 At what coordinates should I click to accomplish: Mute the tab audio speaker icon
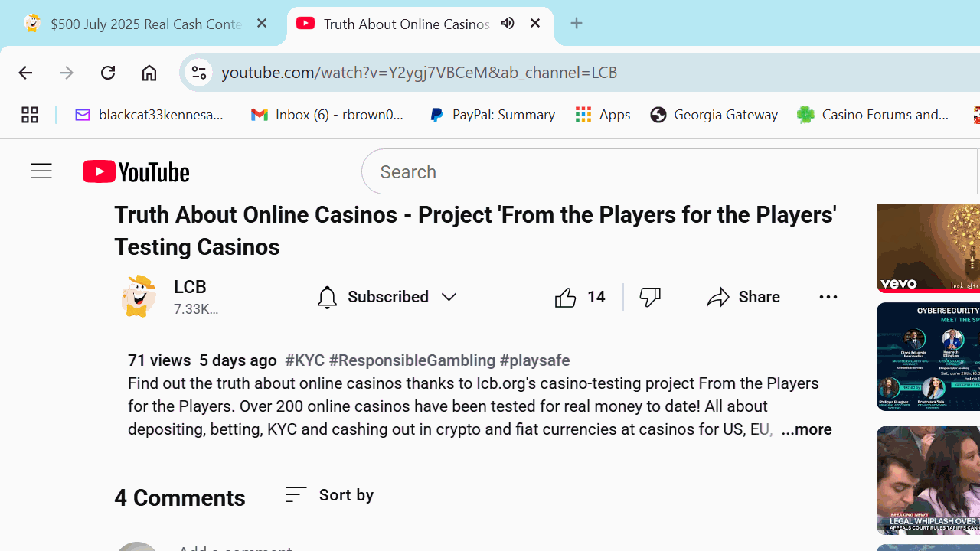coord(508,23)
